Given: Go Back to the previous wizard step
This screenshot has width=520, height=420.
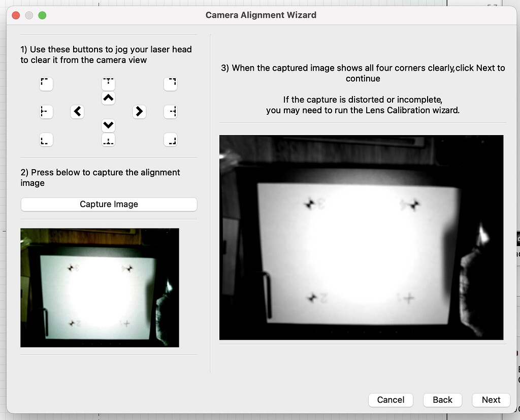Looking at the screenshot, I should pyautogui.click(x=442, y=400).
